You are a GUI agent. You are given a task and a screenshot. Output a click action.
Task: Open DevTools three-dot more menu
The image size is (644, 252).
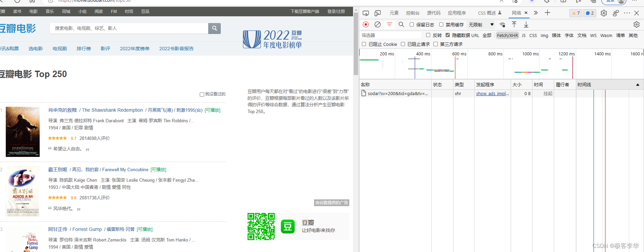coord(627,13)
